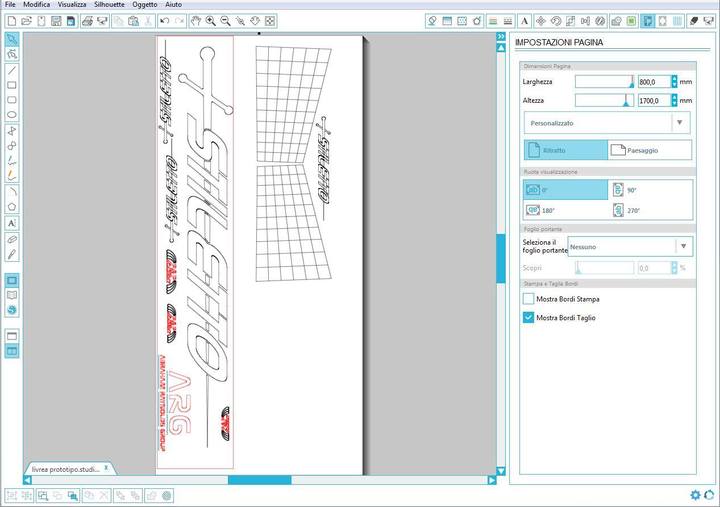Open the Modifica menu
The width and height of the screenshot is (720, 507).
(36, 4)
